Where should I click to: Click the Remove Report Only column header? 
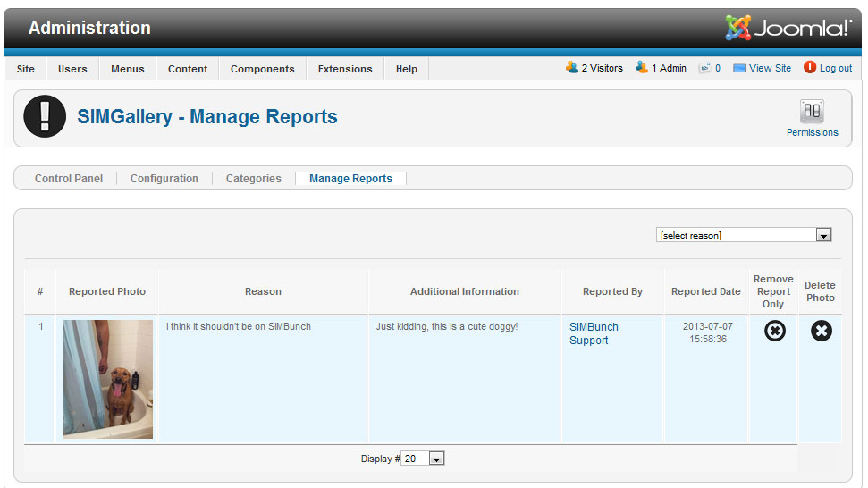coord(773,291)
